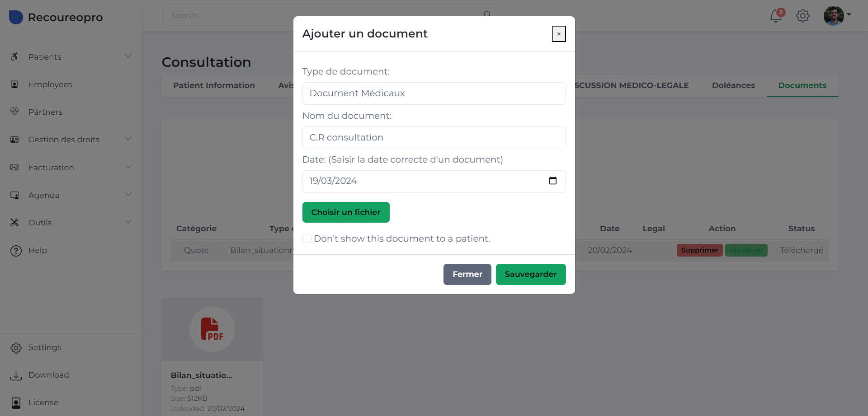Click the Sauvegarder button

click(x=530, y=274)
